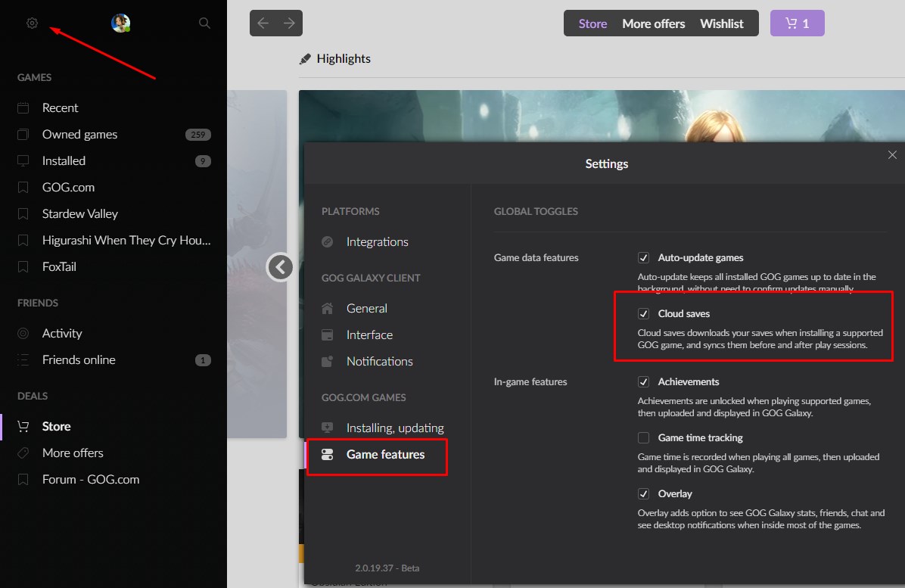Click the Friends online list icon
Image resolution: width=905 pixels, height=588 pixels.
(23, 360)
